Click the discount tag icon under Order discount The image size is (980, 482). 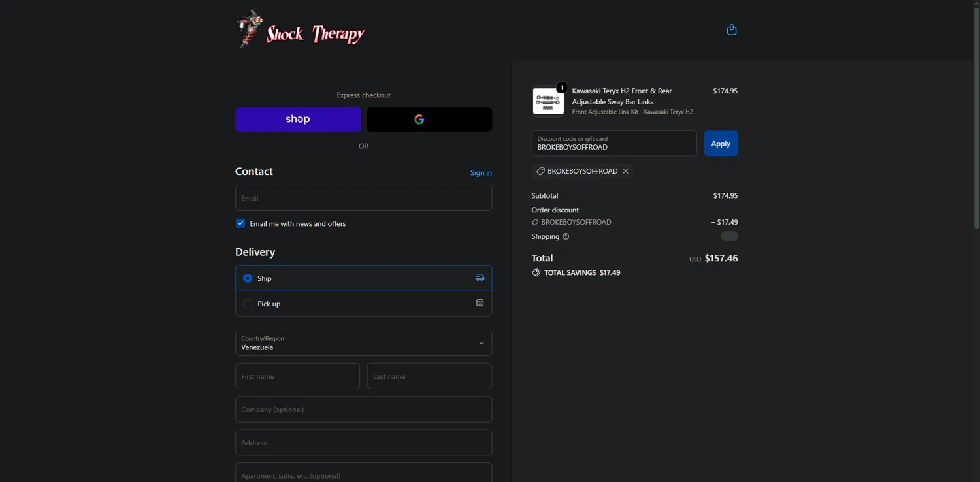tap(535, 222)
